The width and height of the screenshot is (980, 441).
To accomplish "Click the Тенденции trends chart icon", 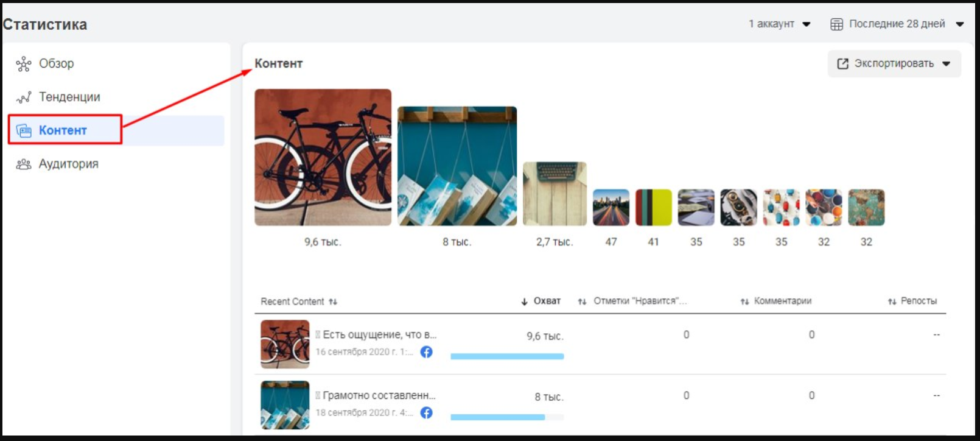I will click(x=24, y=97).
